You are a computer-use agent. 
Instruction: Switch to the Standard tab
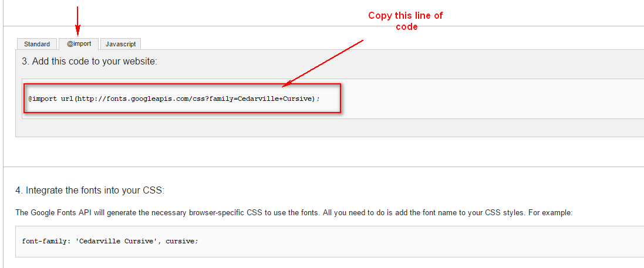pyautogui.click(x=37, y=44)
